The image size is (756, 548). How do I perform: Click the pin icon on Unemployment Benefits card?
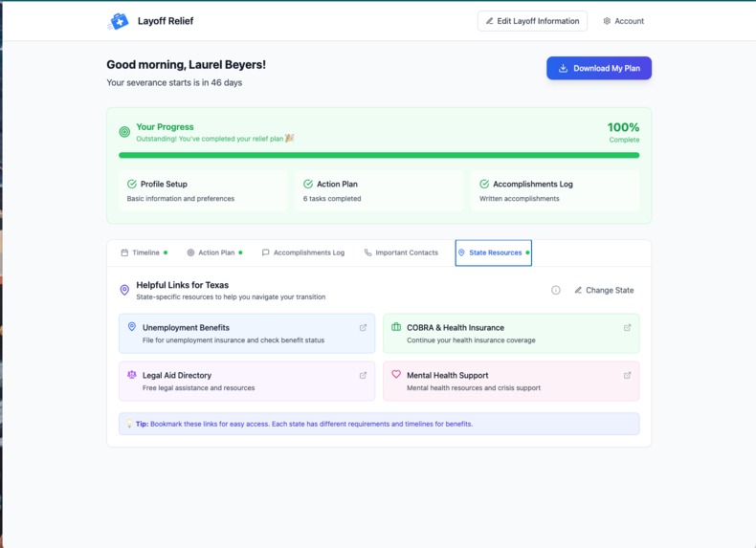[132, 327]
